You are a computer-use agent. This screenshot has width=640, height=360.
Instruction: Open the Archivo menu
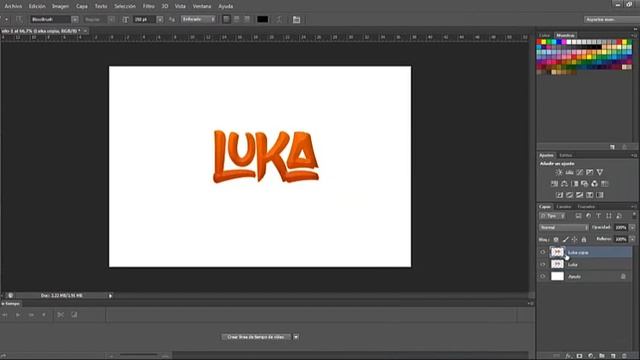pyautogui.click(x=13, y=6)
